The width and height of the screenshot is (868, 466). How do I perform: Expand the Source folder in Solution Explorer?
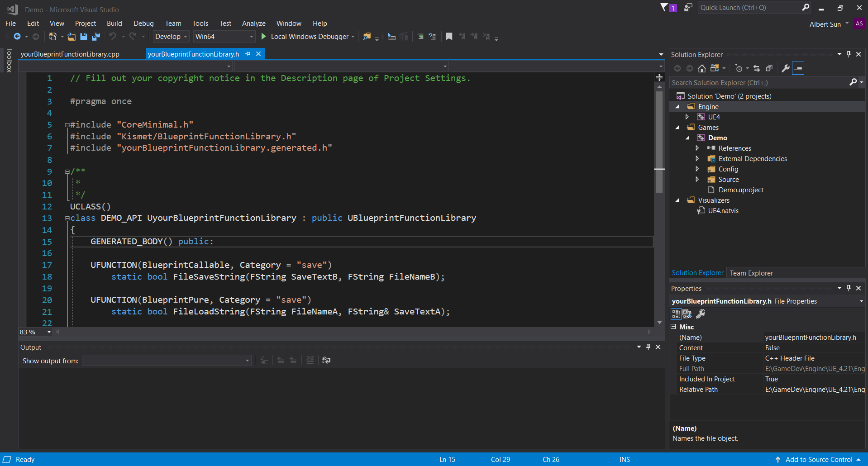click(x=697, y=180)
